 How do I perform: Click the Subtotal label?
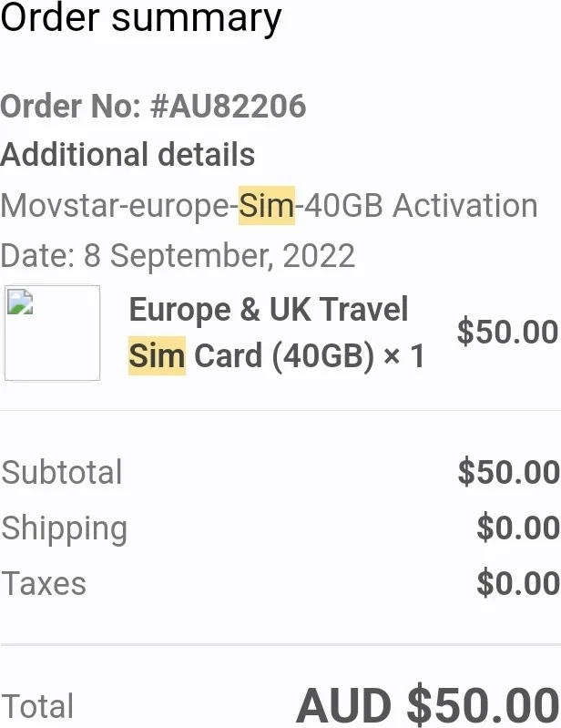point(62,472)
